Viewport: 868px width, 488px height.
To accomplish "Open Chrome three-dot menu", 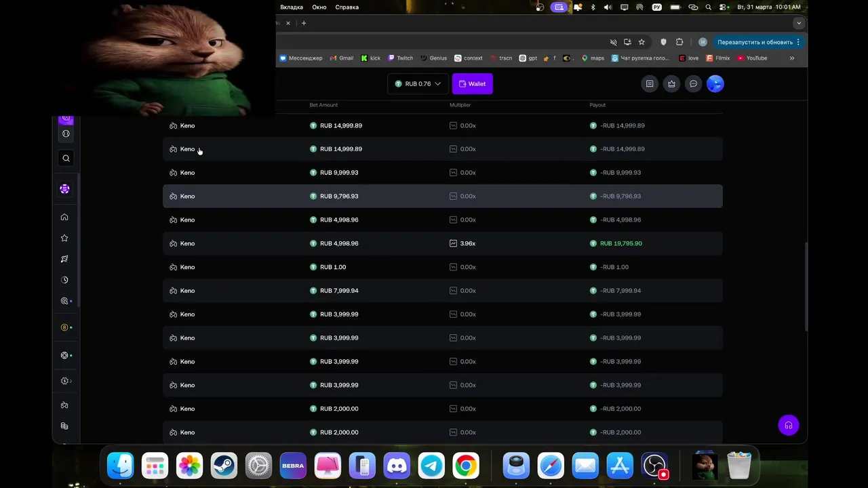I will click(x=798, y=42).
